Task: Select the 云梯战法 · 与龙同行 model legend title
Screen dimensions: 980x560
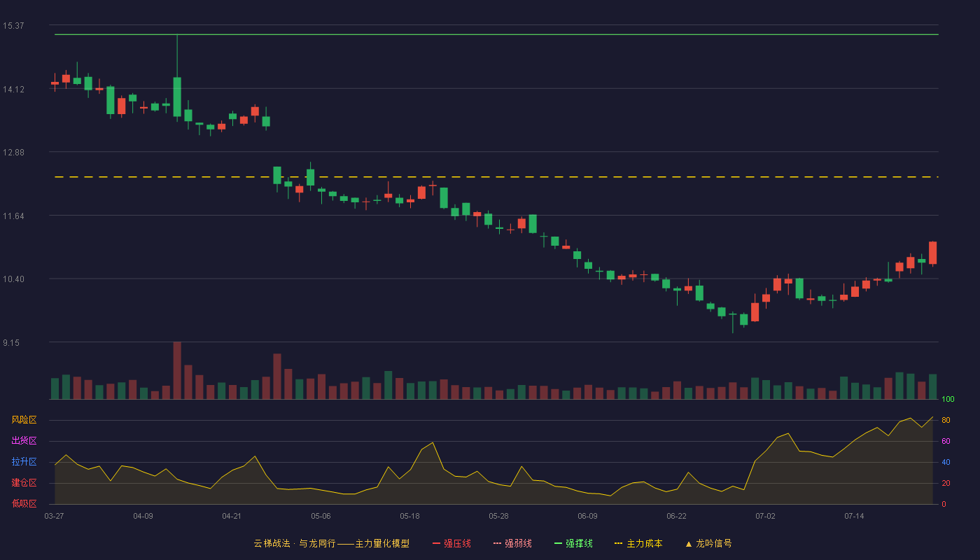Action: (x=332, y=543)
